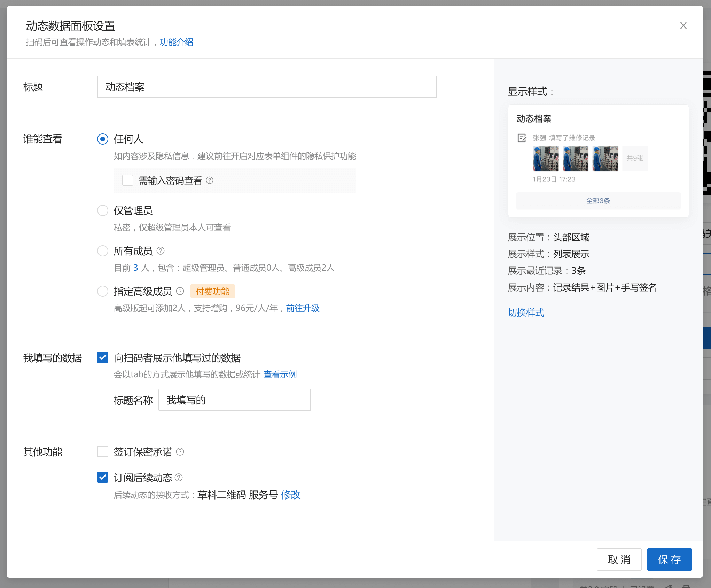Enable the 签订保密承诺 checkbox

click(x=103, y=452)
